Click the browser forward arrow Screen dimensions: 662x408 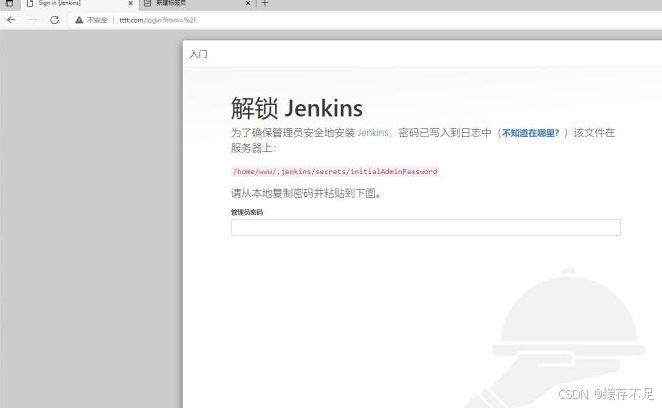tap(33, 20)
